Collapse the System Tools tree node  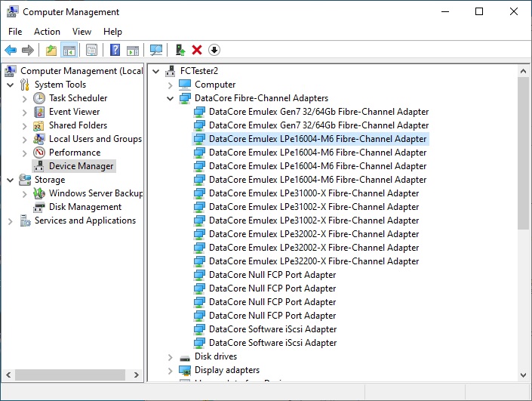tap(11, 85)
